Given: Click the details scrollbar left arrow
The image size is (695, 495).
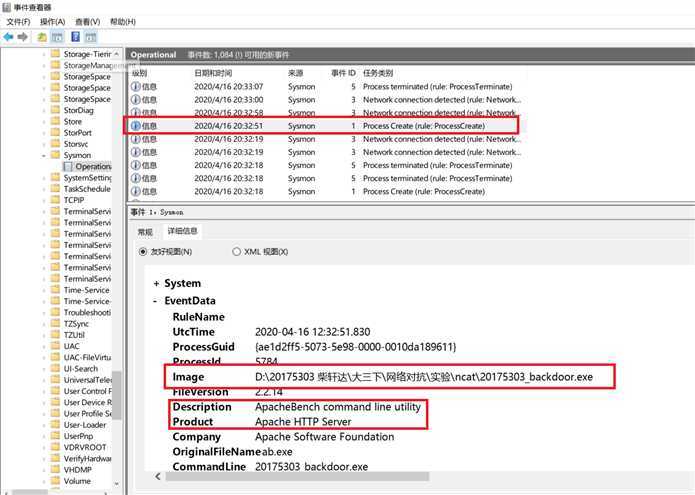Looking at the screenshot, I should click(x=158, y=476).
